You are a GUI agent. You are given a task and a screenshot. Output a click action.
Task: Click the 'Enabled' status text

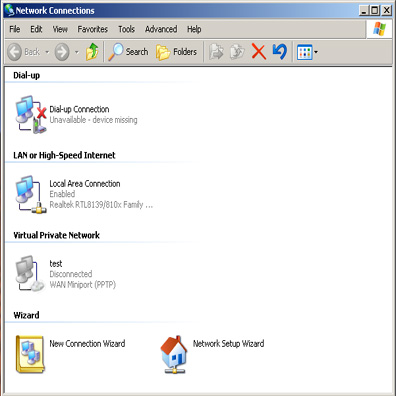click(62, 194)
